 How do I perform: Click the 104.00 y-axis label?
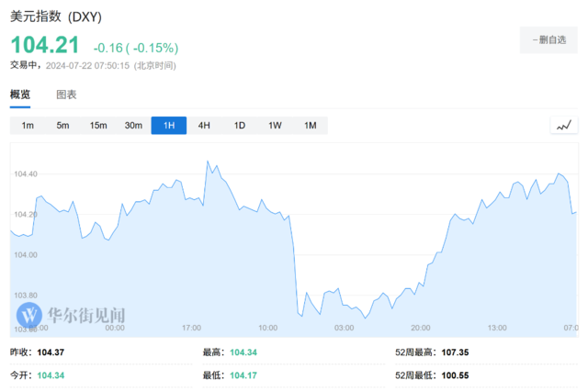[26, 255]
